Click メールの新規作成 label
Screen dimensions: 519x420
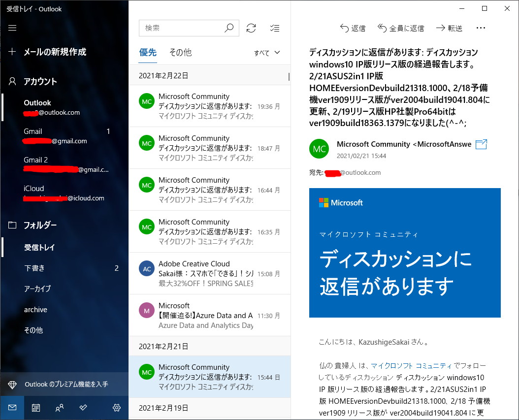[x=55, y=52]
